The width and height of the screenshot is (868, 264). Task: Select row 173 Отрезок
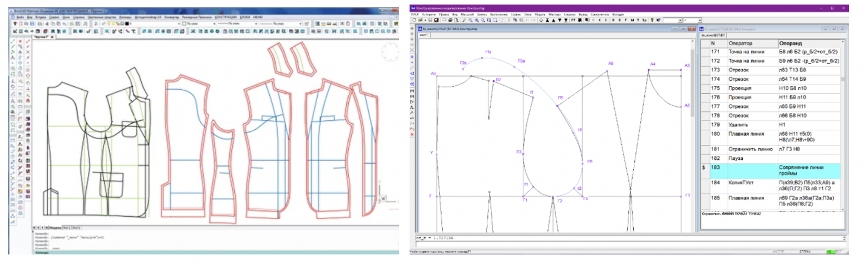[x=771, y=70]
